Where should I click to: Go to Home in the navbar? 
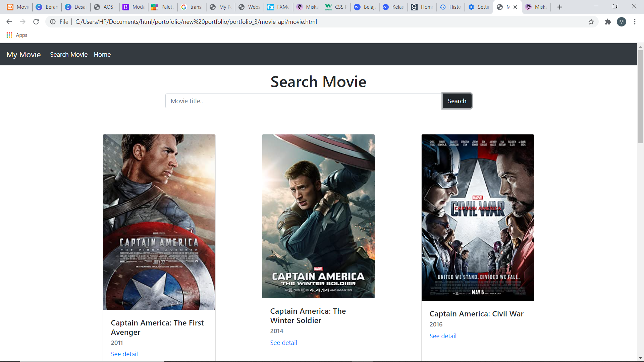pos(102,55)
